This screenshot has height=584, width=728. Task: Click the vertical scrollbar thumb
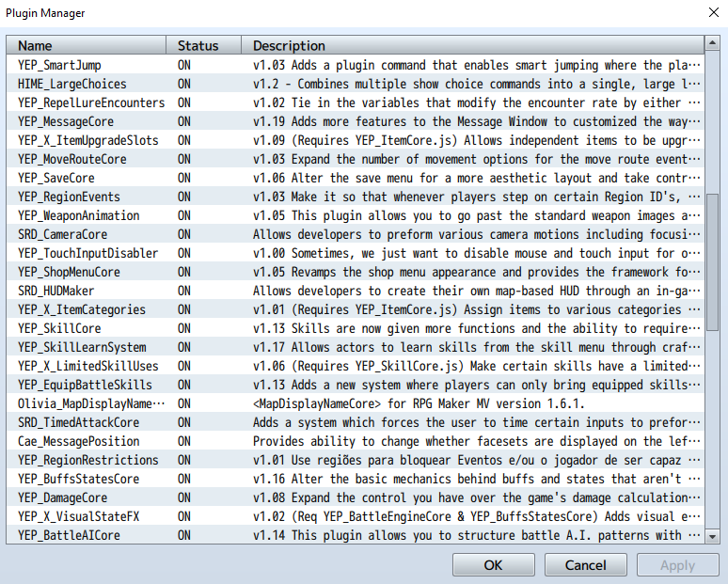pyautogui.click(x=712, y=262)
